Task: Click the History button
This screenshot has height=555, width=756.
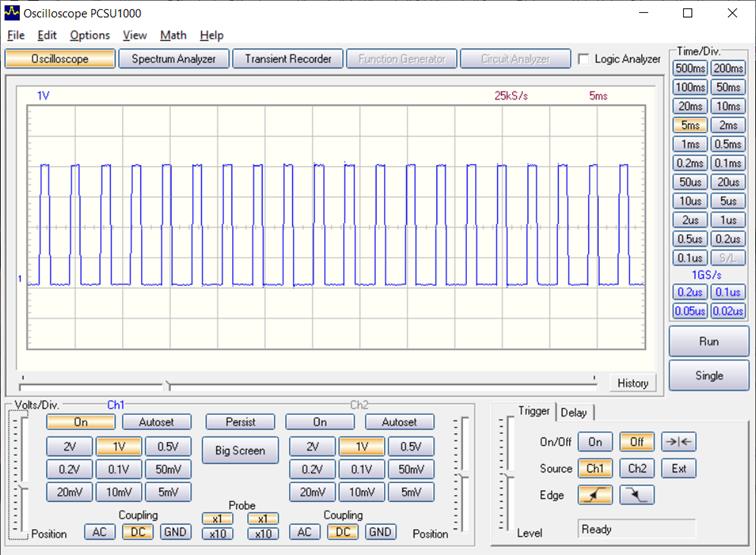Action: 632,383
